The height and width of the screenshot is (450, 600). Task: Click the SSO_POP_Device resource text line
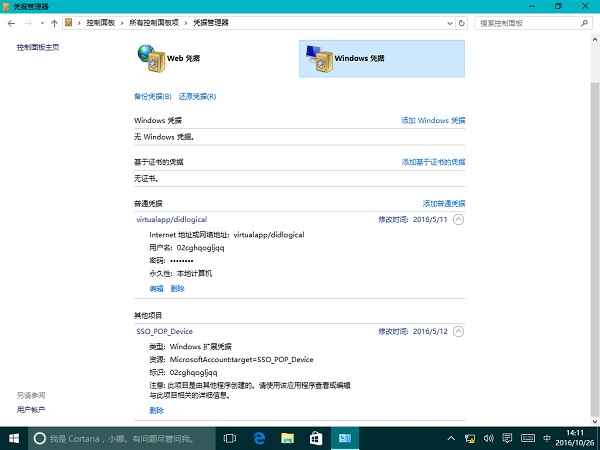pos(231,360)
